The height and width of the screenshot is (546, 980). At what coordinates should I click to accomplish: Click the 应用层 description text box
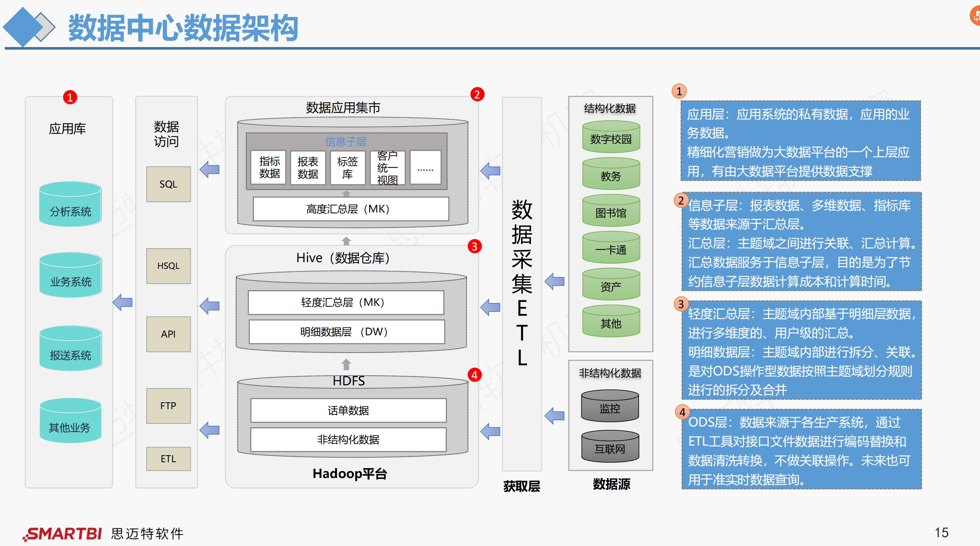click(800, 141)
